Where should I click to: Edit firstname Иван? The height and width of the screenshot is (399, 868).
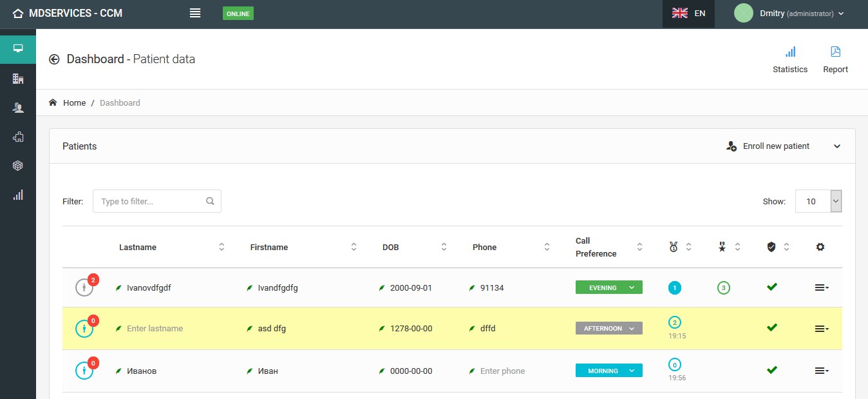click(x=268, y=371)
